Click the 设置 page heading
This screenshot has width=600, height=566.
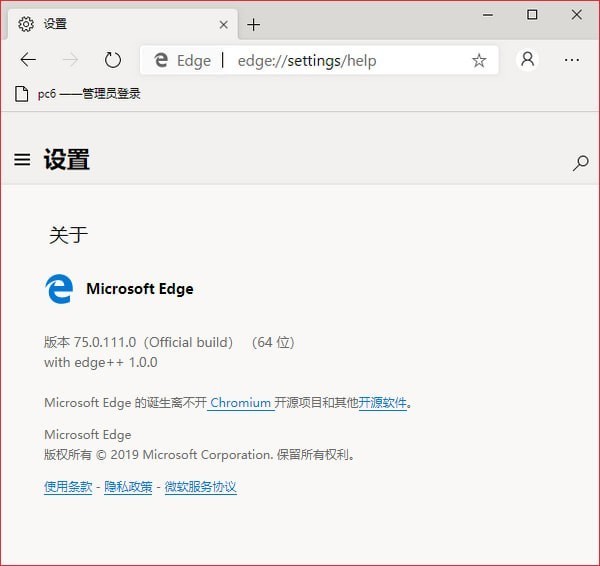pyautogui.click(x=67, y=160)
